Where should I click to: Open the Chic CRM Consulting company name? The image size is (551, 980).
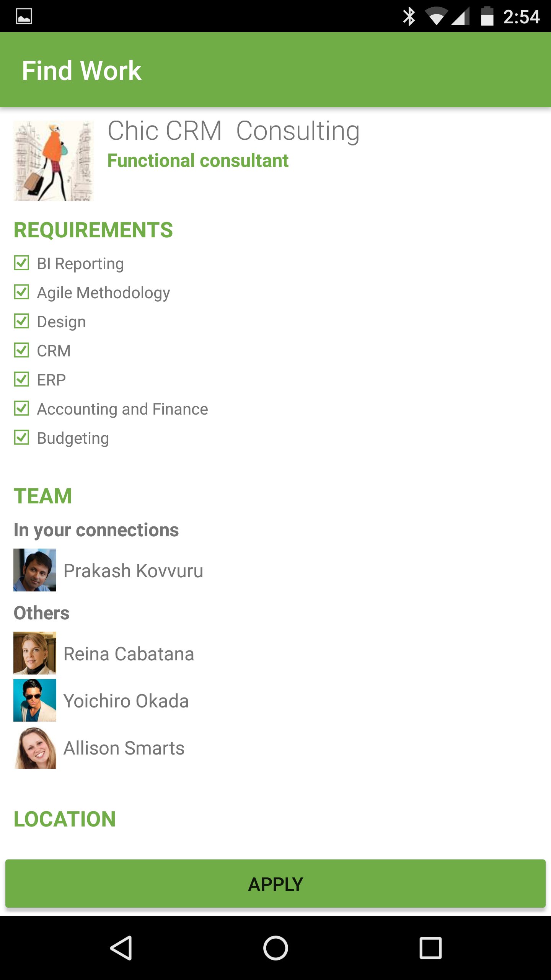pos(233,131)
